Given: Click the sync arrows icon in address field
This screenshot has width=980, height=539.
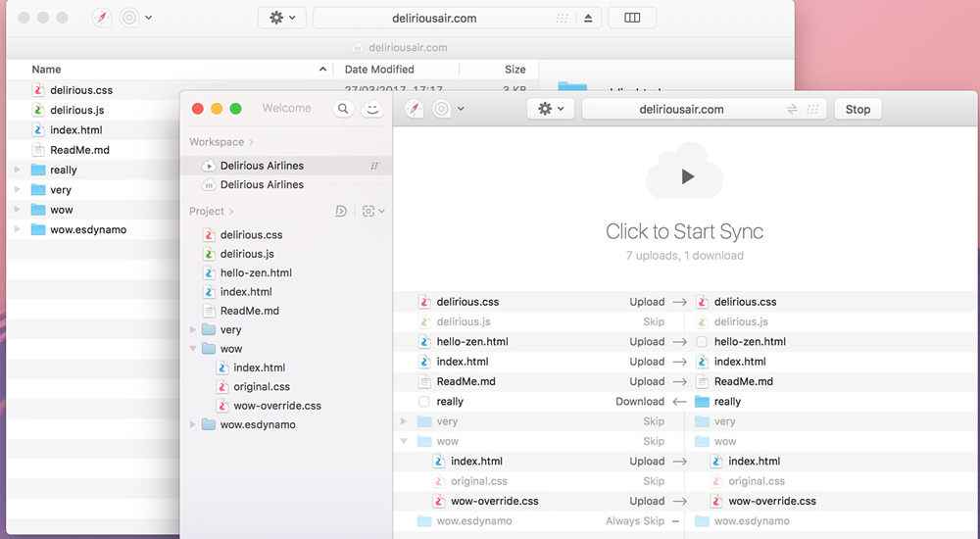Looking at the screenshot, I should coord(792,110).
